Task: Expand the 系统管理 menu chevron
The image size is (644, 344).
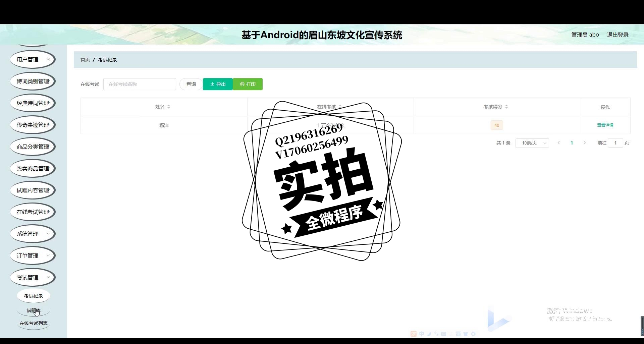Action: [x=48, y=234]
